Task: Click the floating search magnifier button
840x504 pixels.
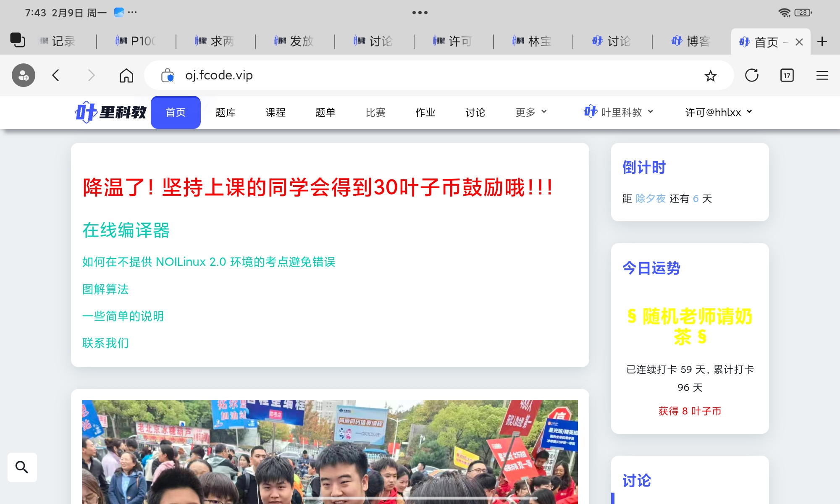Action: (x=22, y=467)
